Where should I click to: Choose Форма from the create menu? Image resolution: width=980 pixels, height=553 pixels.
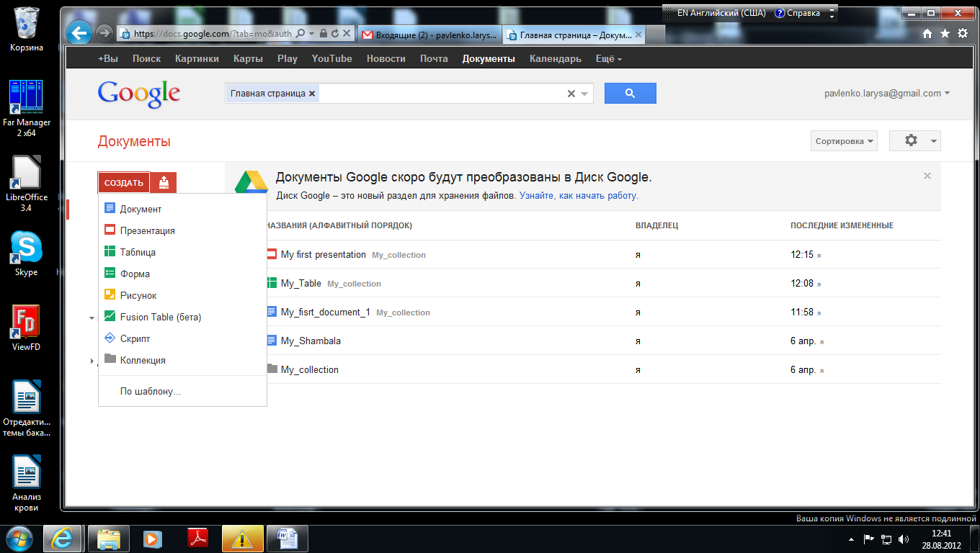182,274
